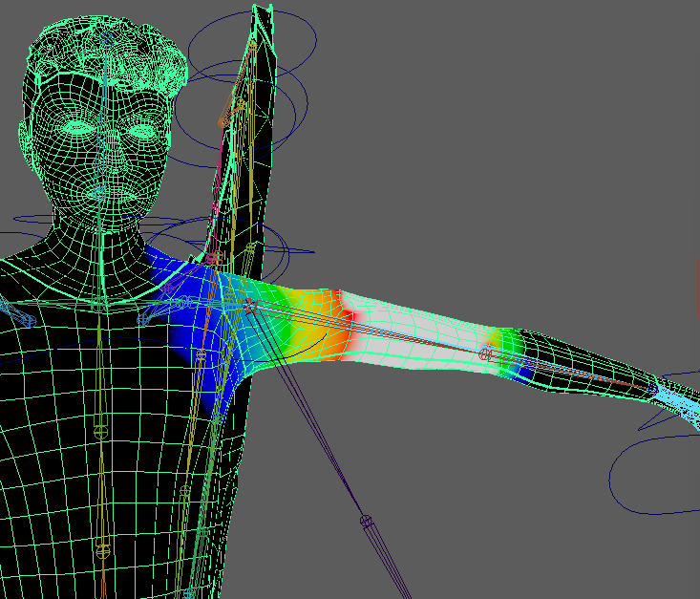Select the green weight band near the elbow
Viewport: 700px width, 599px height.
tap(504, 349)
